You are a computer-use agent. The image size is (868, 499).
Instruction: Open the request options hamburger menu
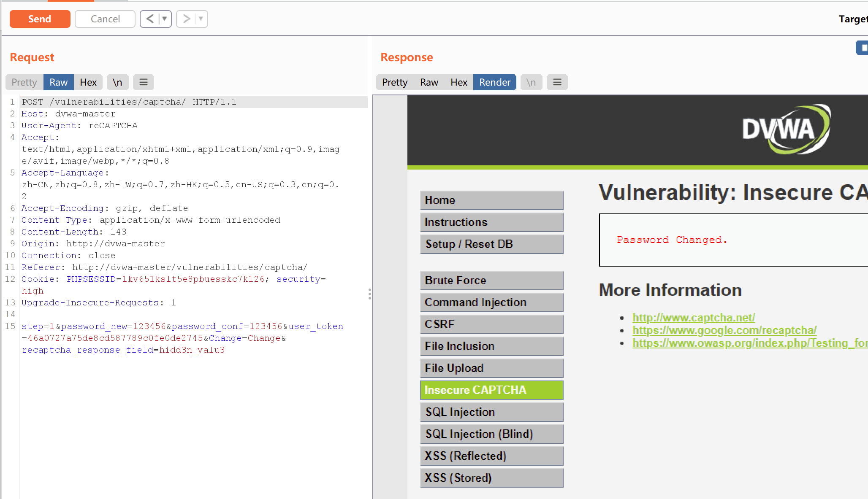pyautogui.click(x=144, y=82)
